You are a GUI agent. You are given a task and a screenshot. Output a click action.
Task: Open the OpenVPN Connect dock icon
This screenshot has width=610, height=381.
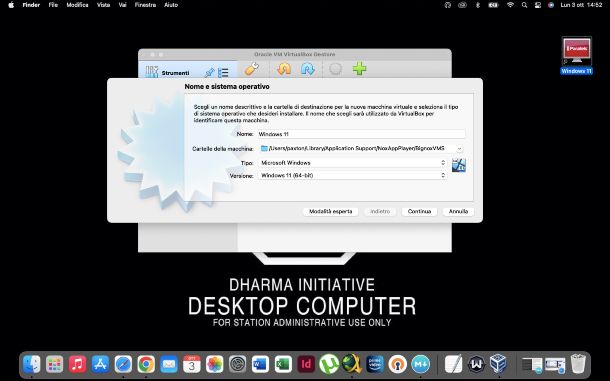[x=398, y=364]
